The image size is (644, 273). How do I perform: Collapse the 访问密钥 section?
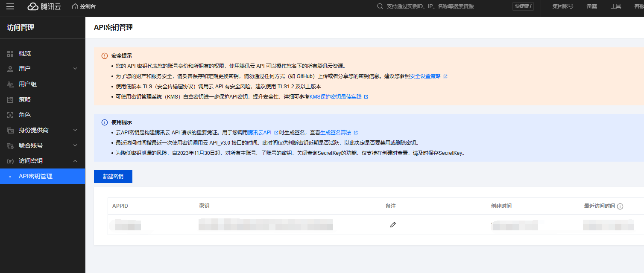coord(75,161)
